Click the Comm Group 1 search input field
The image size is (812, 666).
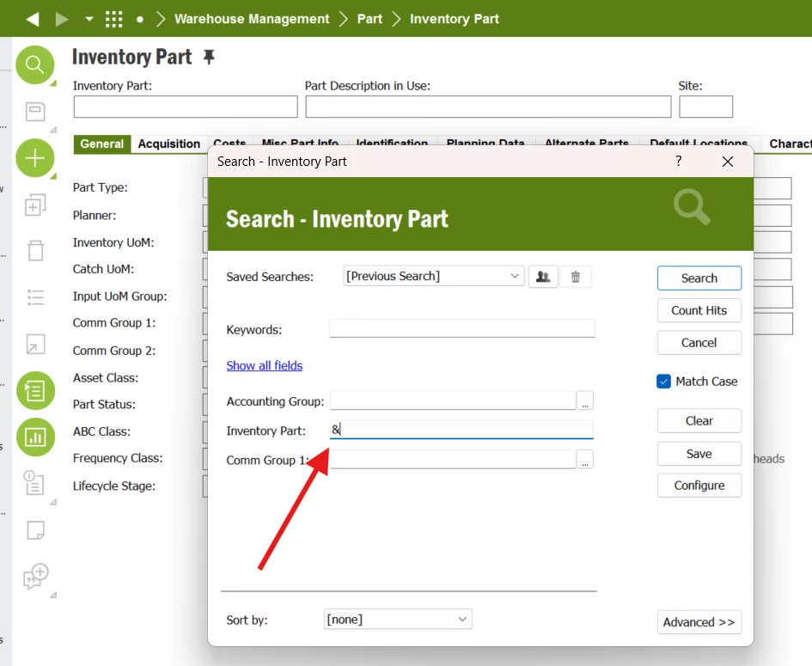click(x=453, y=459)
